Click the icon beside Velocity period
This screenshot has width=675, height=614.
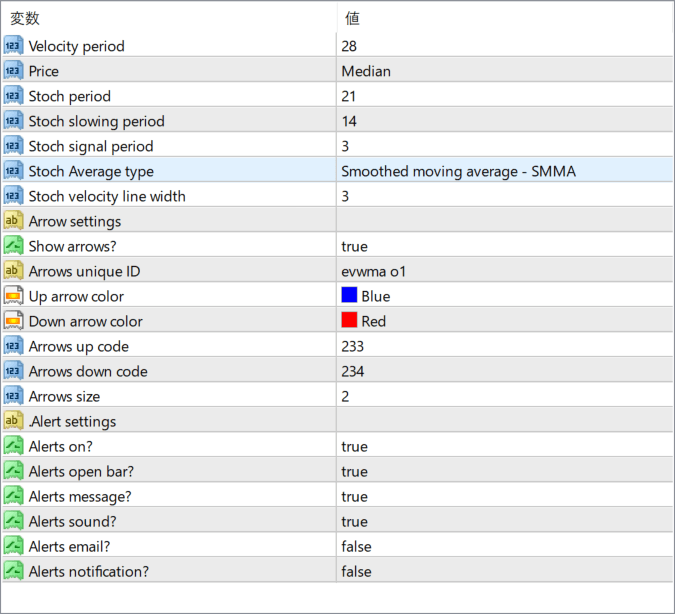pyautogui.click(x=13, y=46)
